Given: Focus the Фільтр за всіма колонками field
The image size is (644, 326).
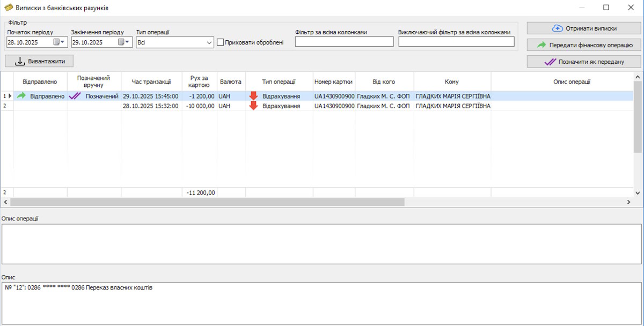Looking at the screenshot, I should [344, 42].
